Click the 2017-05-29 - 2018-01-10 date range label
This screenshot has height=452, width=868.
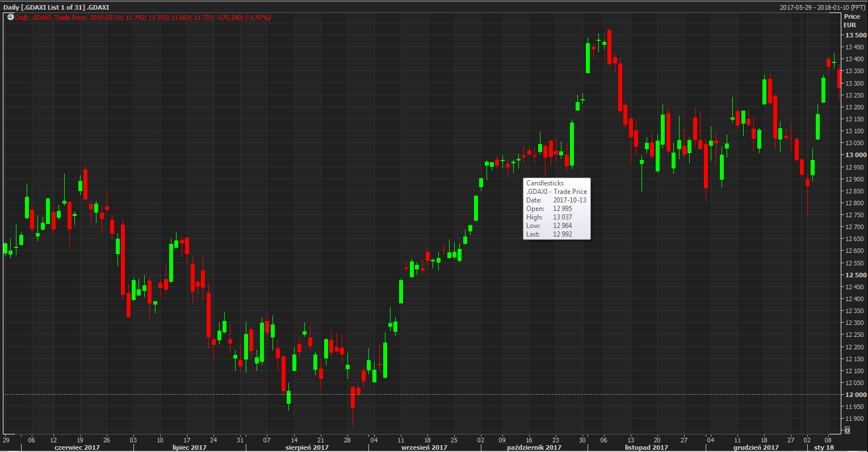tap(822, 7)
